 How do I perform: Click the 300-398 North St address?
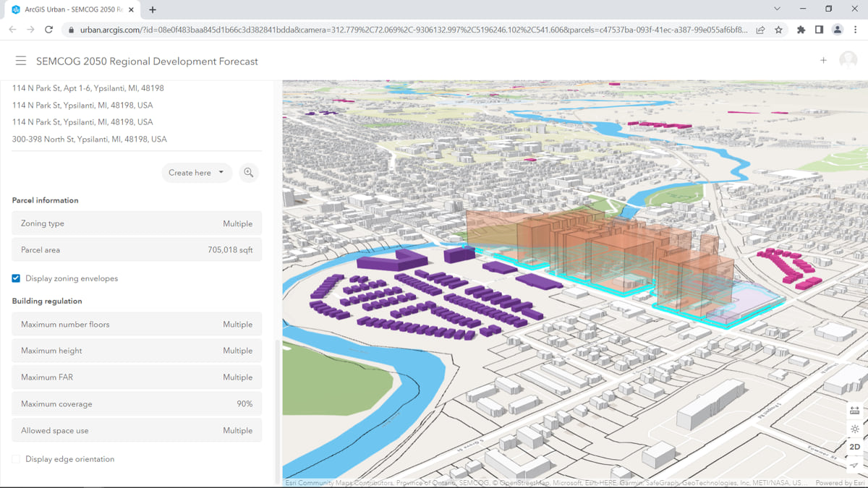[x=90, y=140]
